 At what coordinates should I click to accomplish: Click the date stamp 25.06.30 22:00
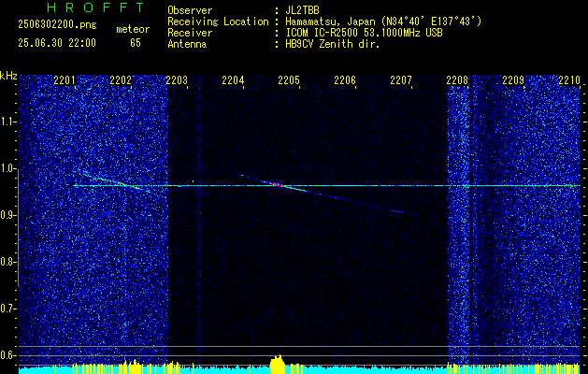[x=57, y=43]
